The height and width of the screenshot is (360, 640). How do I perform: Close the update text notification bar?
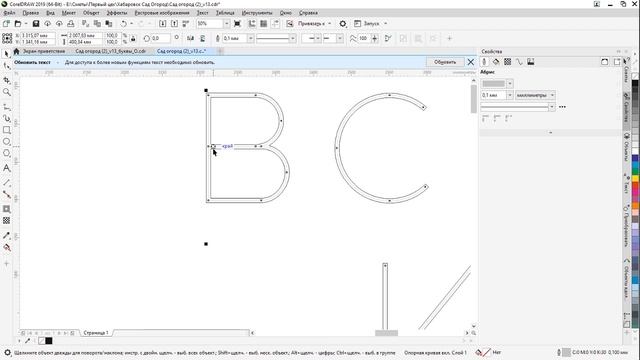pos(471,62)
